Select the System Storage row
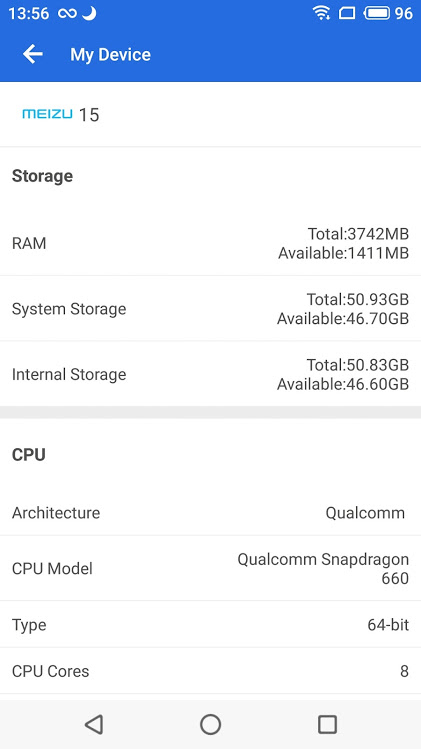The height and width of the screenshot is (749, 421). coord(210,309)
